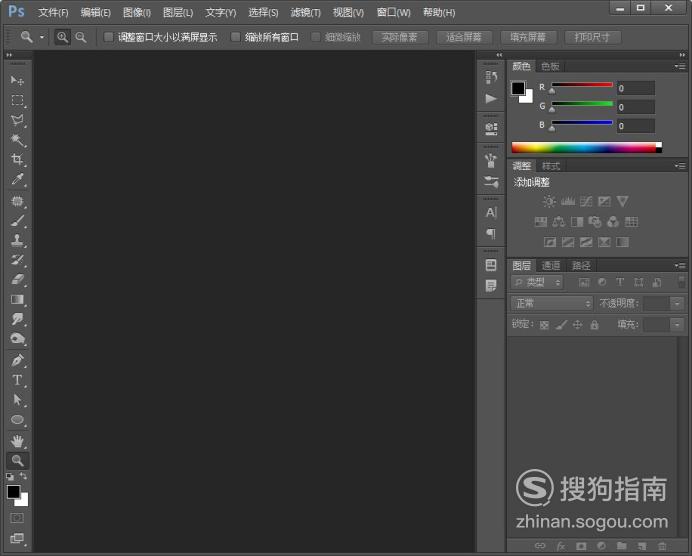Click the layer style fx icon
The height and width of the screenshot is (556, 692).
tap(560, 546)
